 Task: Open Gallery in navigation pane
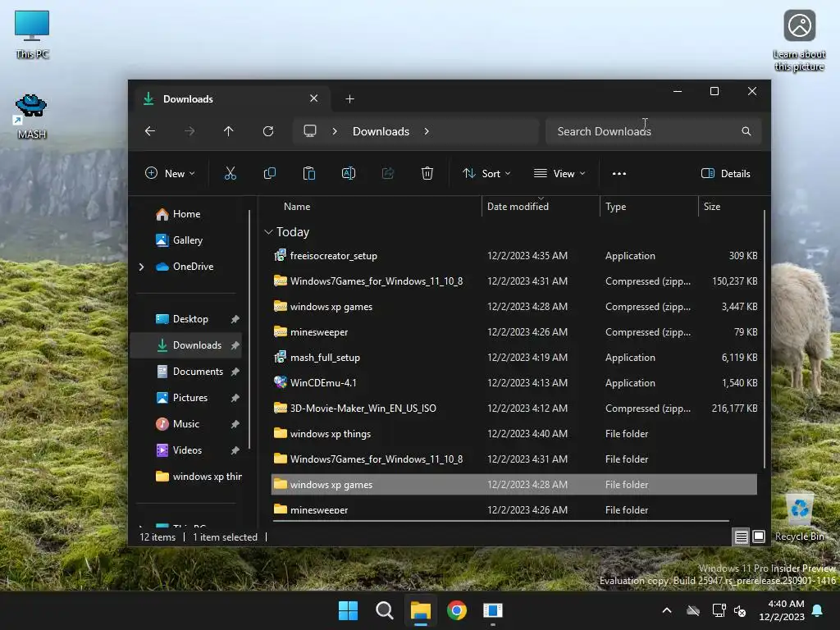(188, 240)
